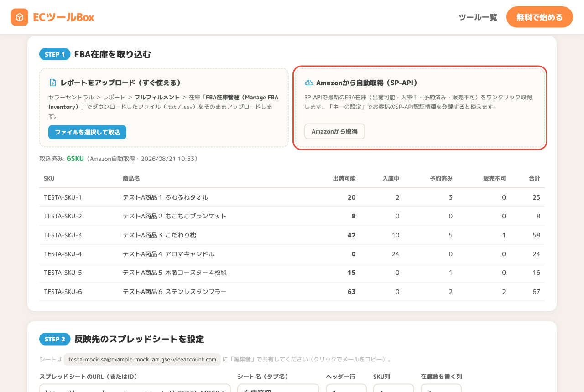Click the Amazonから取得 button
This screenshot has width=584, height=392.
pos(334,131)
